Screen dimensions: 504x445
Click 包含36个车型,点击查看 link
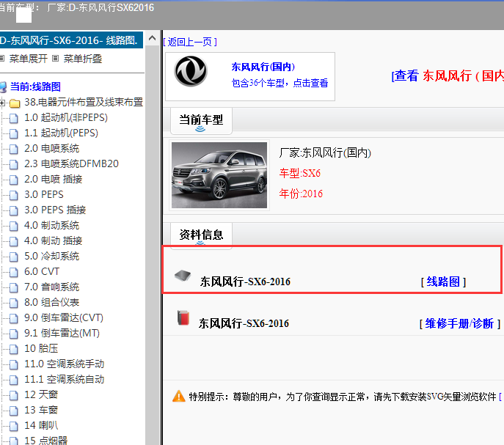click(280, 83)
